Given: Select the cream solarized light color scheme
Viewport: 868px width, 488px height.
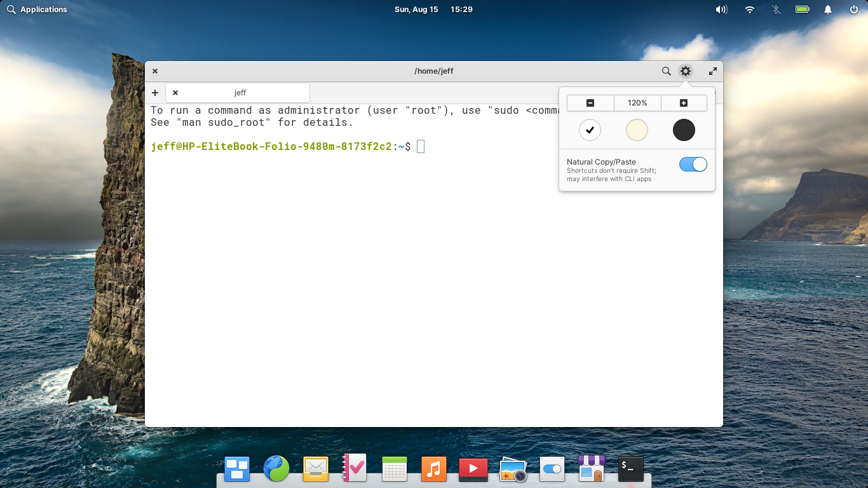Looking at the screenshot, I should [637, 130].
